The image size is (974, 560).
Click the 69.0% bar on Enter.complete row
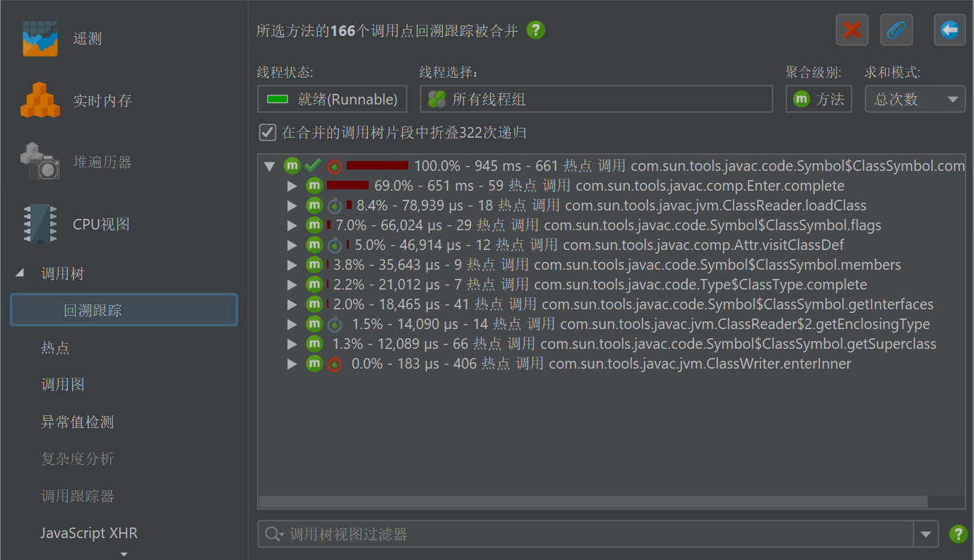click(x=348, y=185)
